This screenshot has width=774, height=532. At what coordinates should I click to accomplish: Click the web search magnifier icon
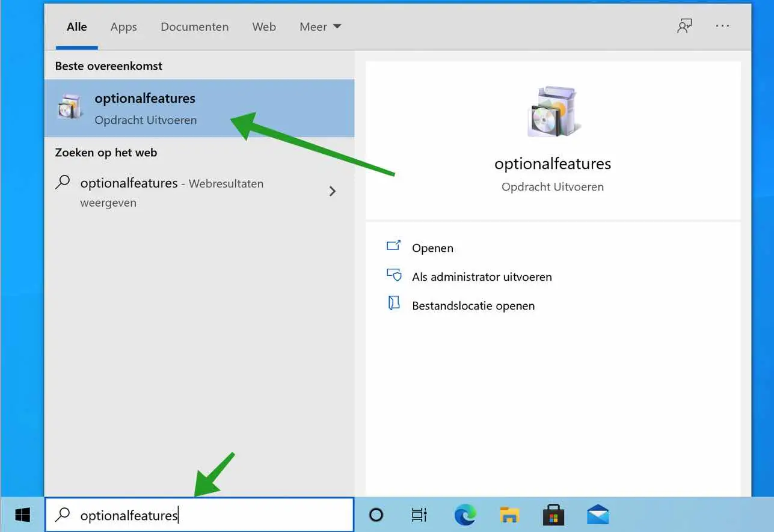coord(62,183)
